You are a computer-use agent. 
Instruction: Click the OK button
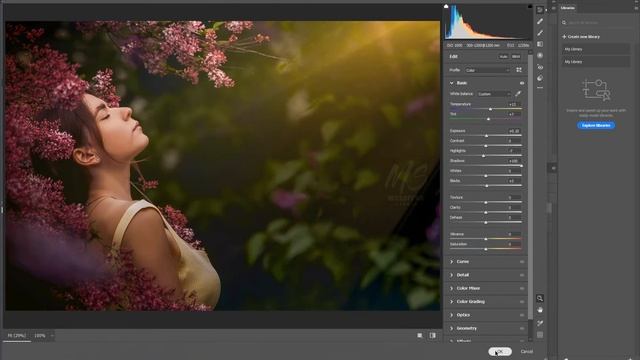tap(500, 351)
